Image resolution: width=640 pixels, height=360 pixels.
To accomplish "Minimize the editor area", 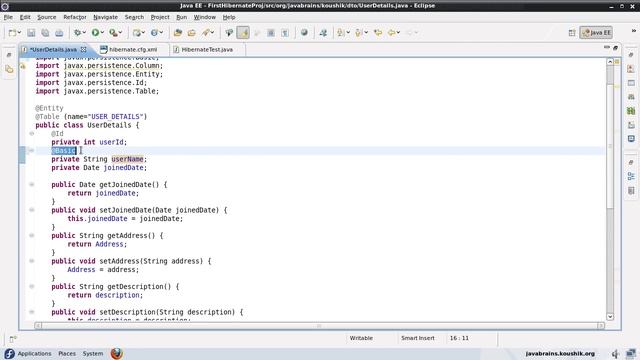I will 607,48.
